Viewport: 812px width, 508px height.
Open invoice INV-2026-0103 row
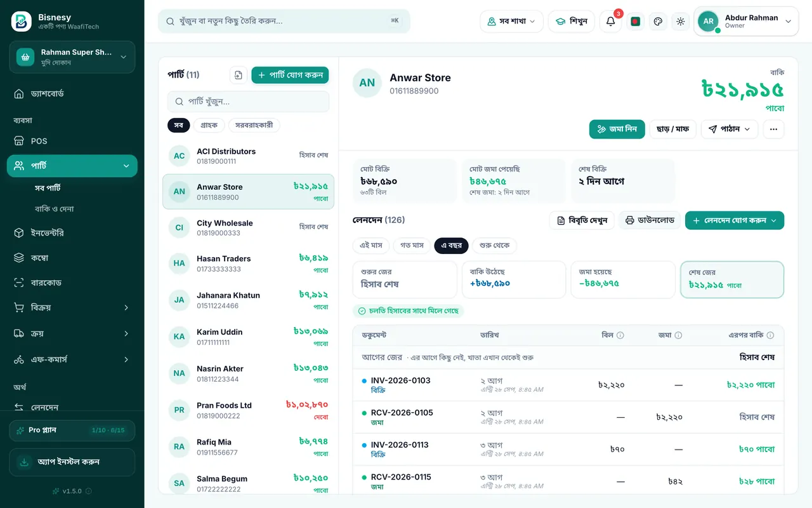568,385
